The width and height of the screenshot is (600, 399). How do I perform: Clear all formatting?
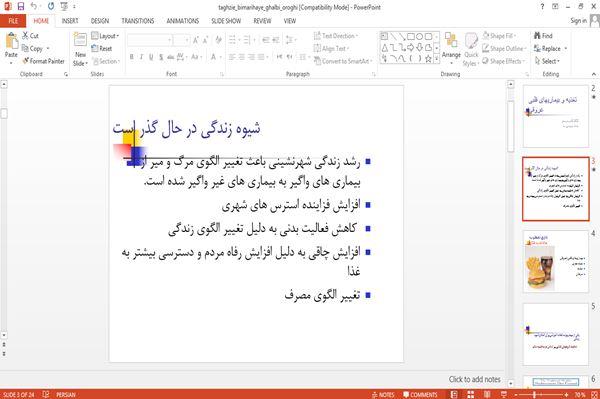point(218,40)
